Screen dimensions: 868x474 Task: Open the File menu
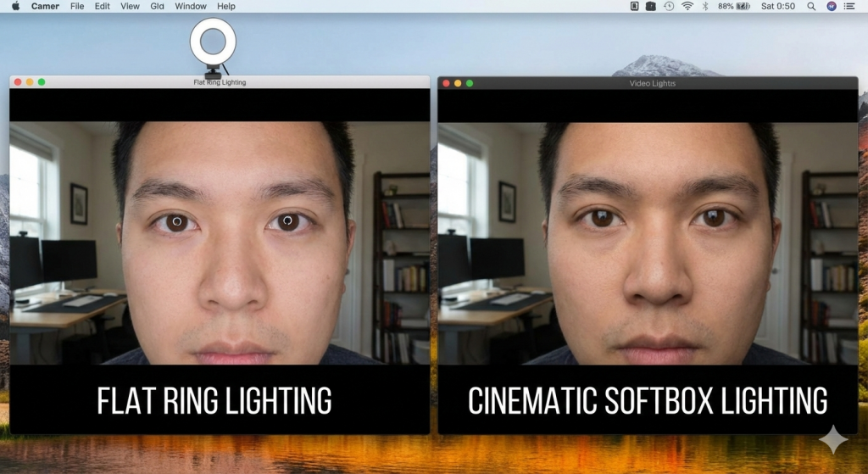[x=77, y=6]
